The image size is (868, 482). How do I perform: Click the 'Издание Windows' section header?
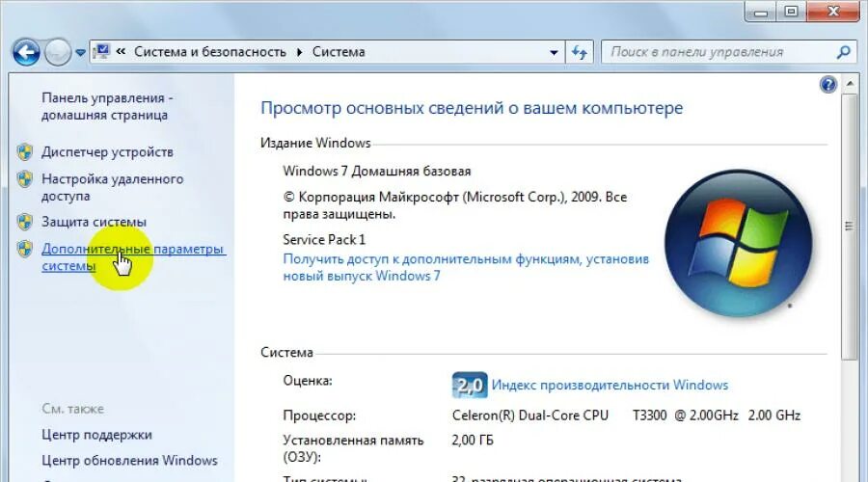coord(315,143)
